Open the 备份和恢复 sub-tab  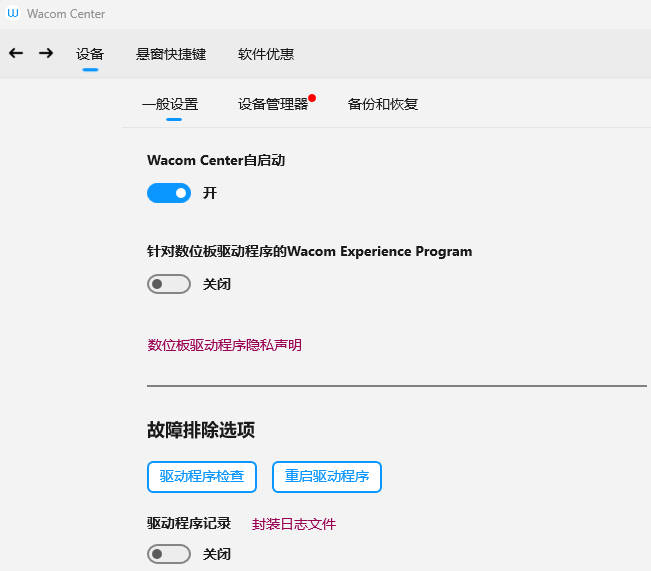(x=382, y=104)
